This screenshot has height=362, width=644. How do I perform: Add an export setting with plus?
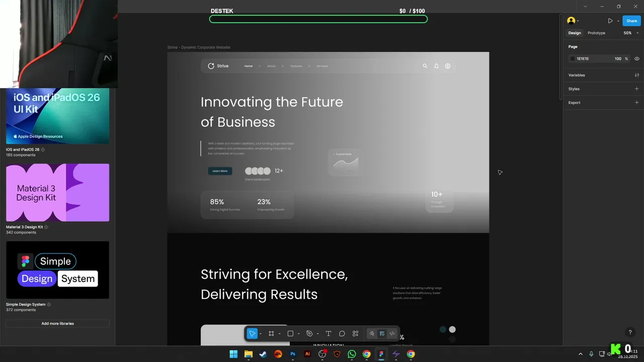636,103
